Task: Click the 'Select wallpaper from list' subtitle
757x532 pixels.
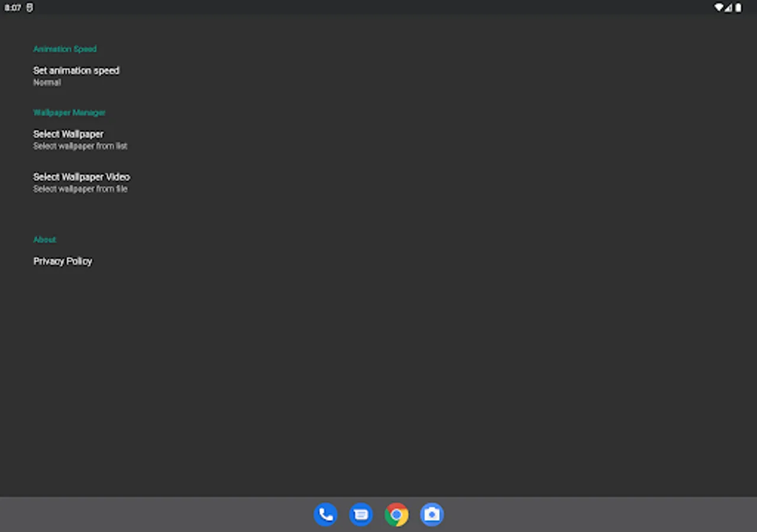Action: coord(80,146)
